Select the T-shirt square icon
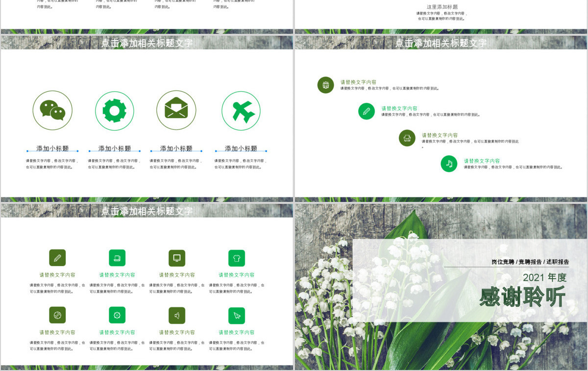 pyautogui.click(x=237, y=258)
